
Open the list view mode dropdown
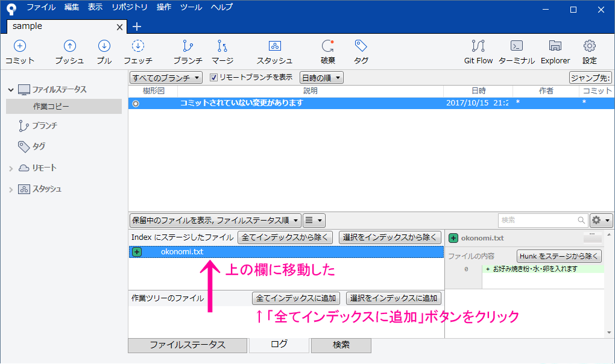(314, 220)
